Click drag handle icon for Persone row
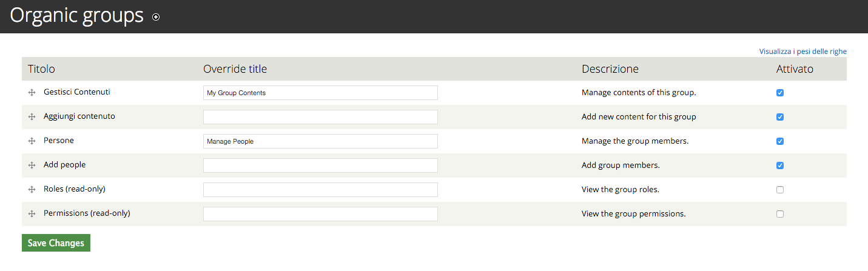The width and height of the screenshot is (868, 271). (x=32, y=141)
